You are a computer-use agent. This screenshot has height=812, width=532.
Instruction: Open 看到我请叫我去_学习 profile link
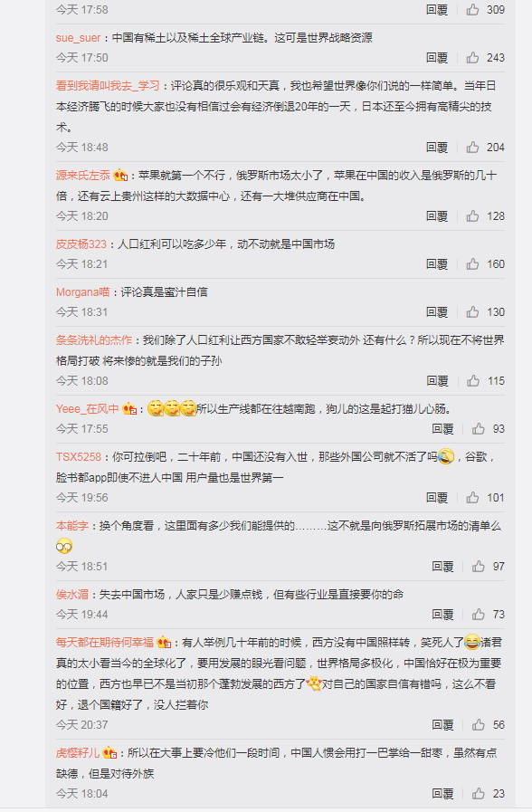[x=108, y=86]
